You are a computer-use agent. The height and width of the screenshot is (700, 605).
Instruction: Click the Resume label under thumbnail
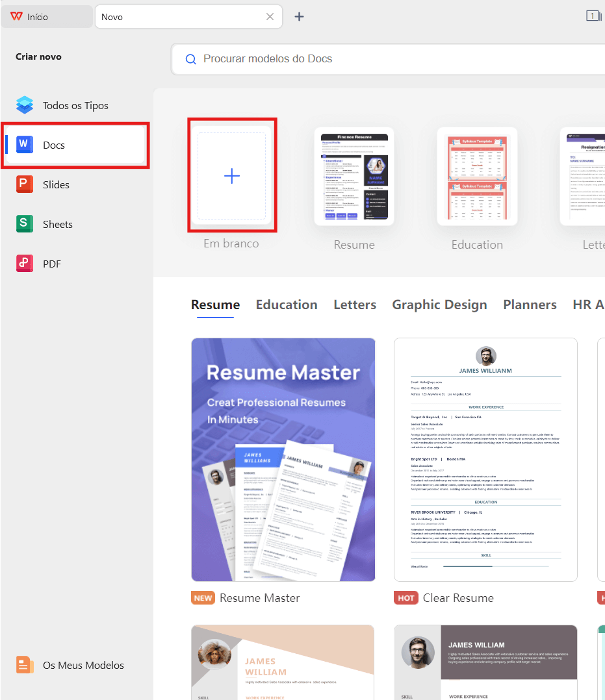pos(354,245)
